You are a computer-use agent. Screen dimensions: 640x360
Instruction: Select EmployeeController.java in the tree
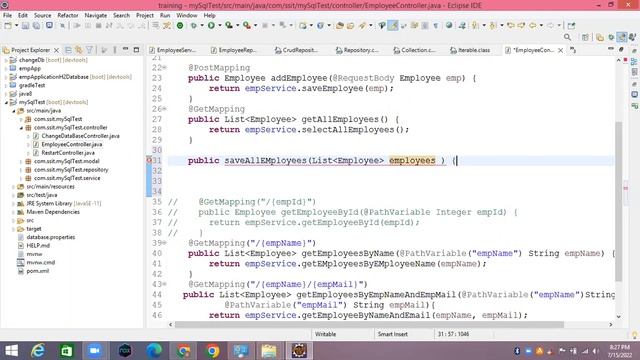[71, 144]
